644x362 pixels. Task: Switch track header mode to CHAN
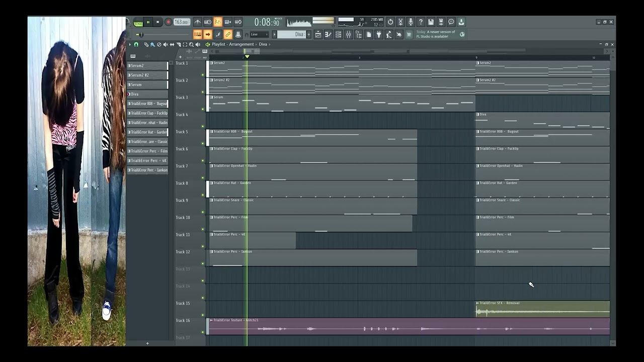pyautogui.click(x=197, y=57)
